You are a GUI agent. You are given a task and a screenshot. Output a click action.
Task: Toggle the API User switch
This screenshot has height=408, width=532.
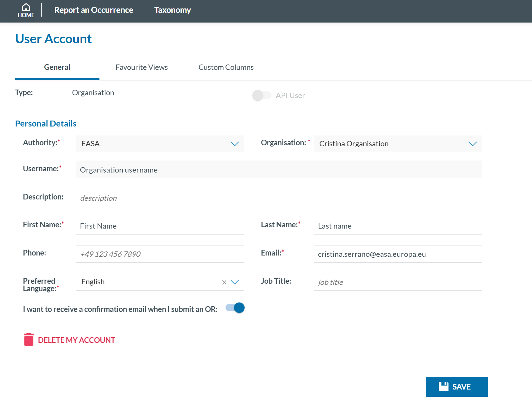pos(261,95)
